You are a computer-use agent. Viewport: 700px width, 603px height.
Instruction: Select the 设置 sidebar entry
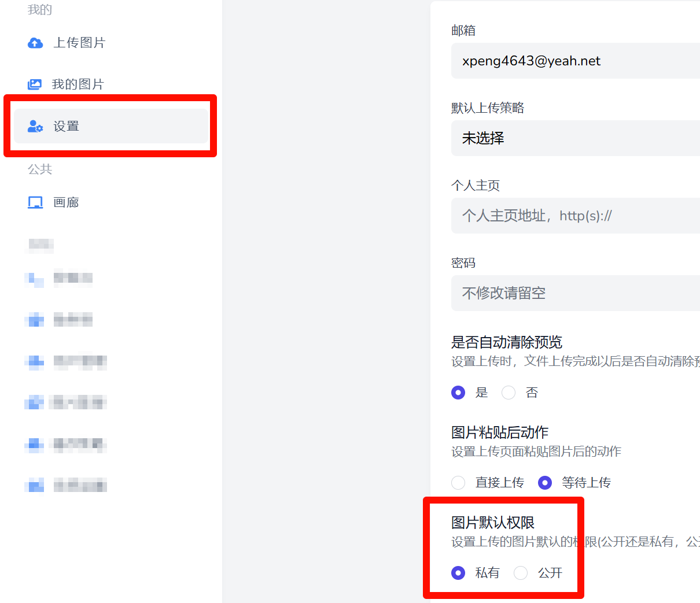[x=66, y=126]
